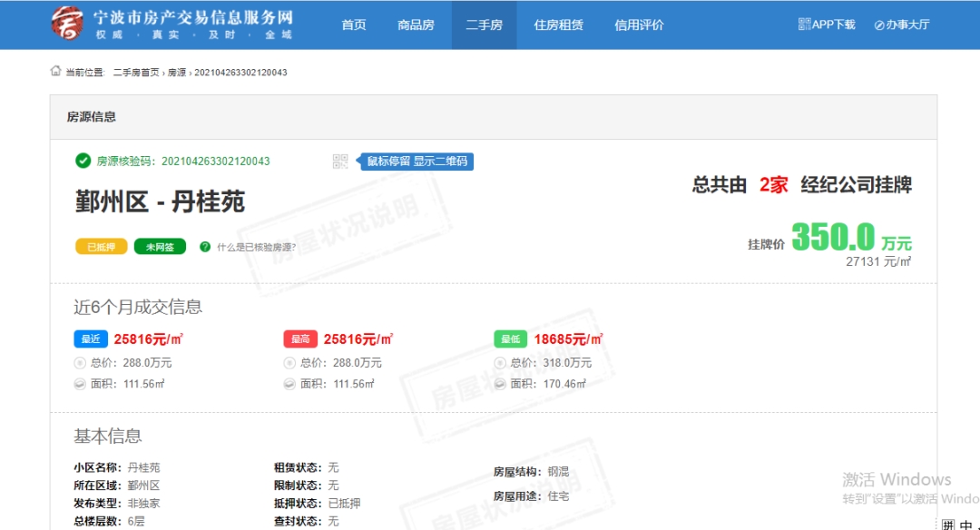Screen dimensions: 980x530
Task: Click 基本信息 heading
Action: [x=107, y=437]
